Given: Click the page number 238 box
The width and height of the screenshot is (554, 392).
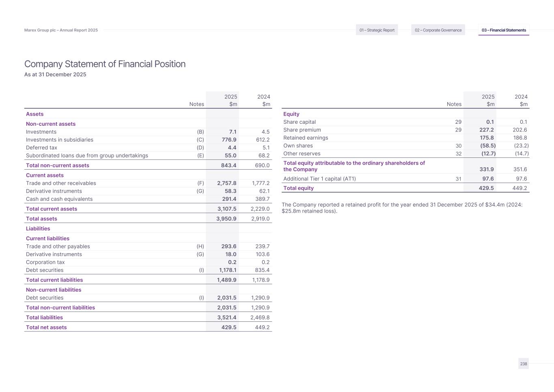Looking at the screenshot, I should tap(524, 364).
